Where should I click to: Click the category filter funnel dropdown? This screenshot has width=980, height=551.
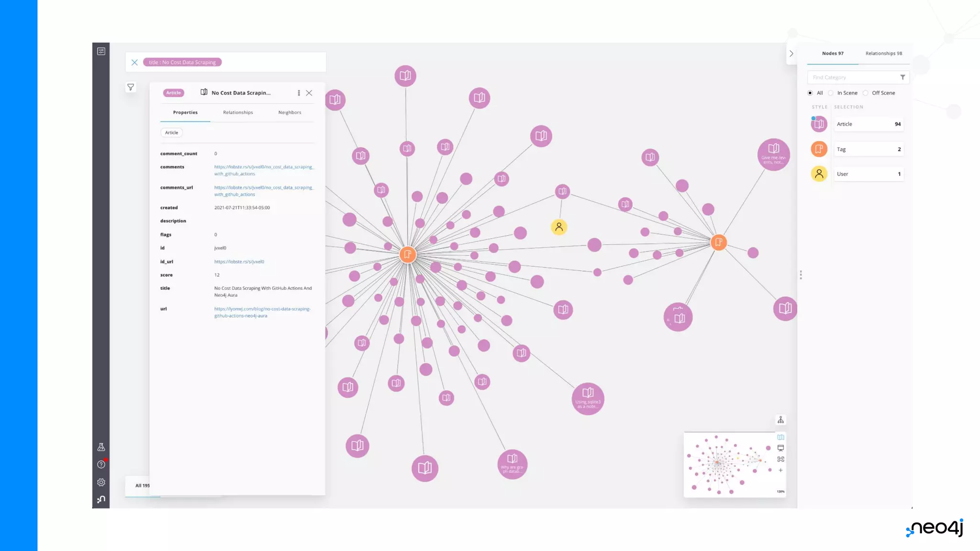click(902, 77)
